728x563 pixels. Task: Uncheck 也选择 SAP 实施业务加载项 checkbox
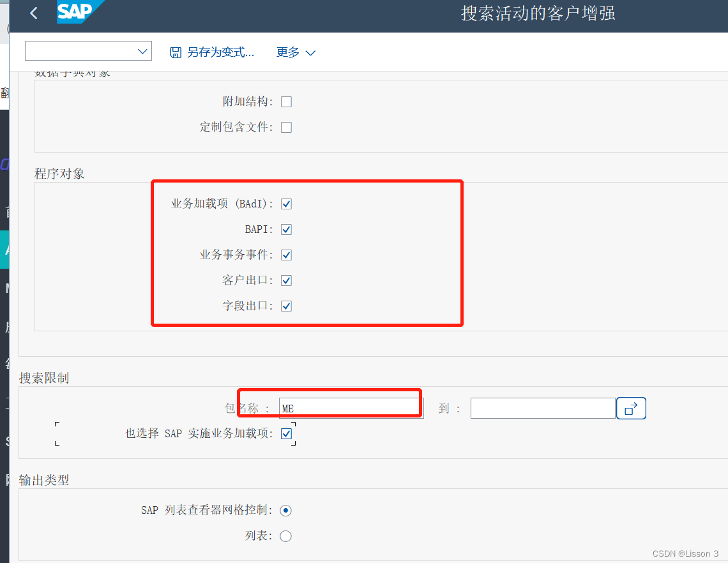pos(287,433)
